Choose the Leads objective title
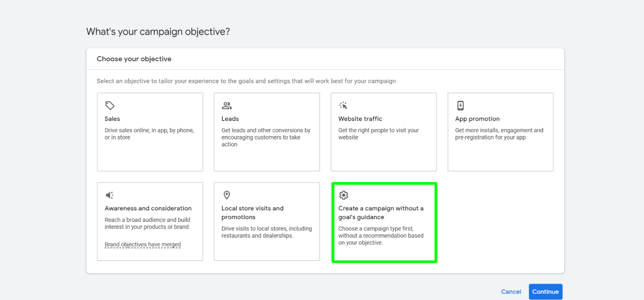Screen dimensions: 644x300 pos(230,119)
